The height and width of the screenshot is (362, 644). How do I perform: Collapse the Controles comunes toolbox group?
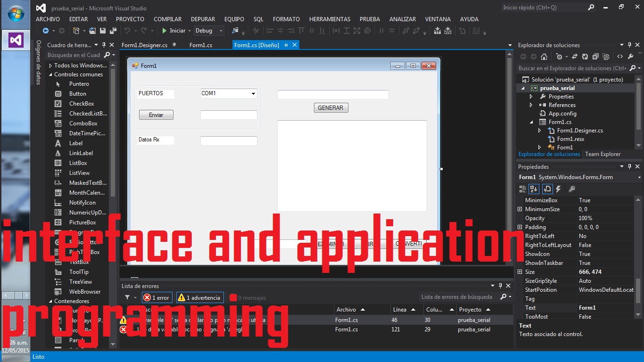(x=51, y=74)
